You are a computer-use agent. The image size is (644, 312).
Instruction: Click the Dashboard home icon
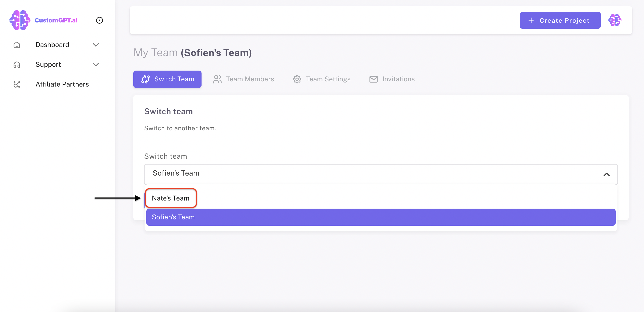tap(17, 45)
